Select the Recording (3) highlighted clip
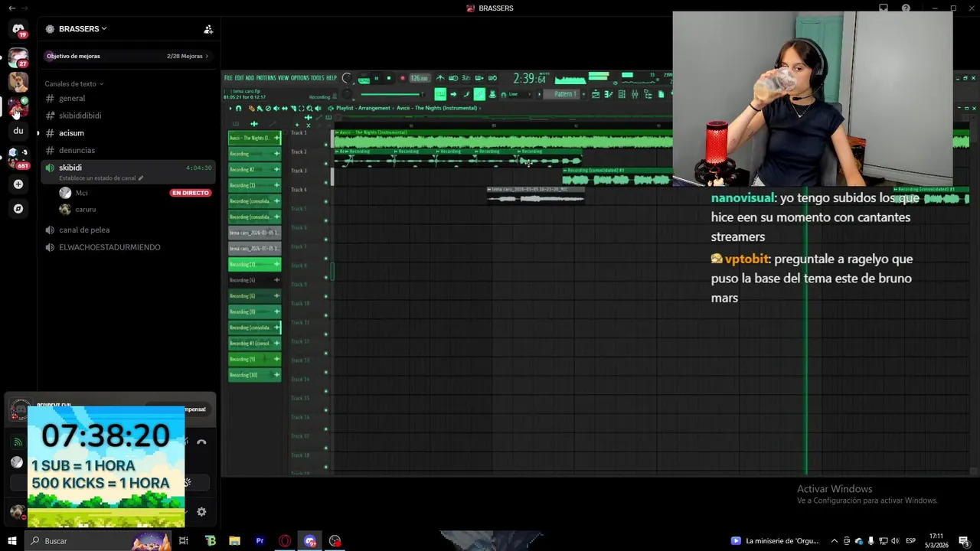The width and height of the screenshot is (980, 551). 254,264
